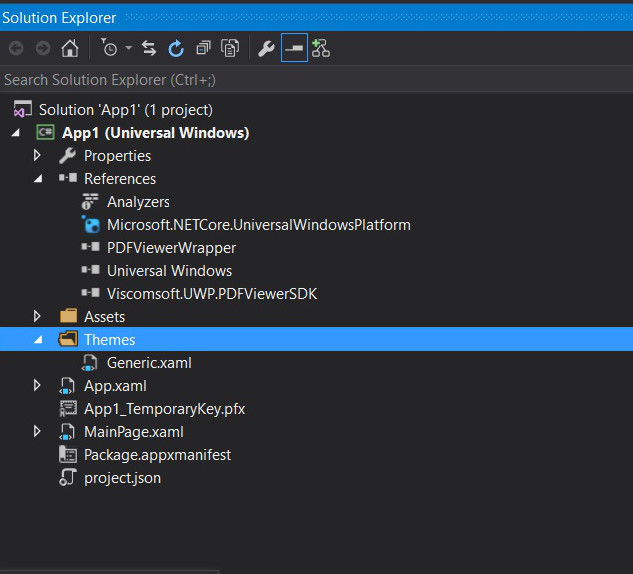Screen dimensions: 633x574
Task: Select the Package.appxmanifest file
Action: click(x=156, y=455)
